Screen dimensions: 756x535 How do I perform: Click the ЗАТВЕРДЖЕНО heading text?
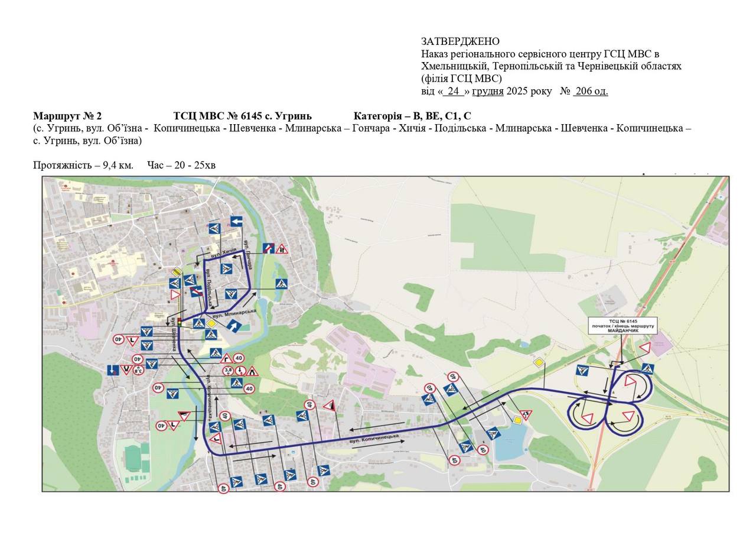coord(460,41)
